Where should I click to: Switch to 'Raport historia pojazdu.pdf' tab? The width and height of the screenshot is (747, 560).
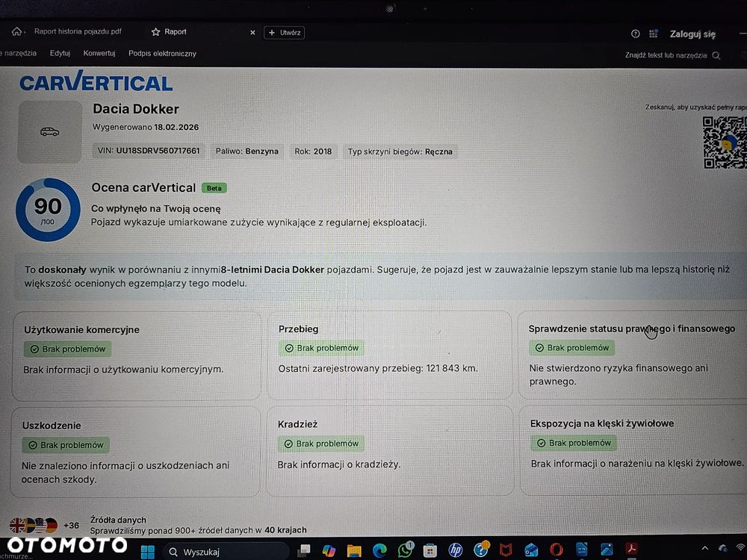click(x=78, y=31)
